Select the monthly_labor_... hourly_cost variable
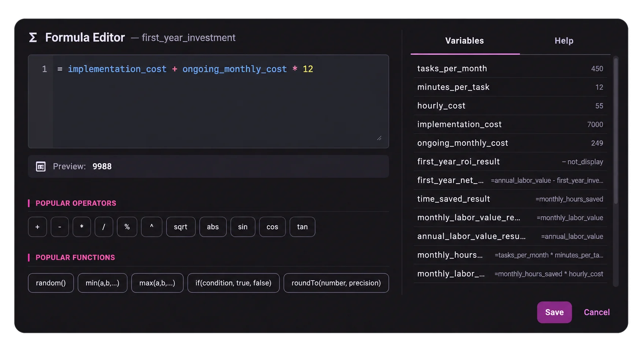 [x=510, y=273]
